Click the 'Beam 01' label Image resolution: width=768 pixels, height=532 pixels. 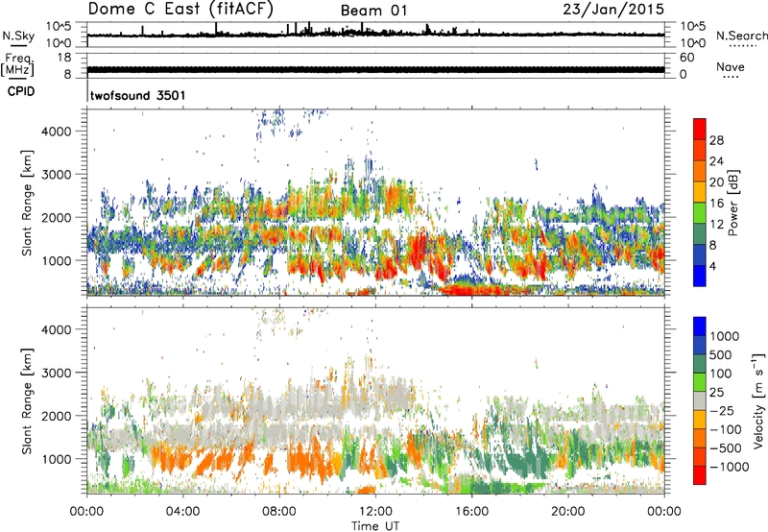coord(373,11)
